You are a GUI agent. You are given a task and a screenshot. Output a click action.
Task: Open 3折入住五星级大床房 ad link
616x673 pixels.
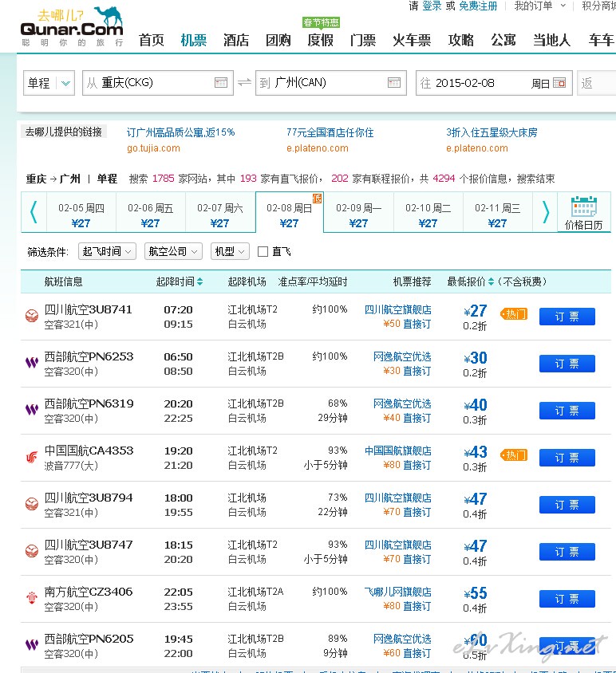coord(492,132)
